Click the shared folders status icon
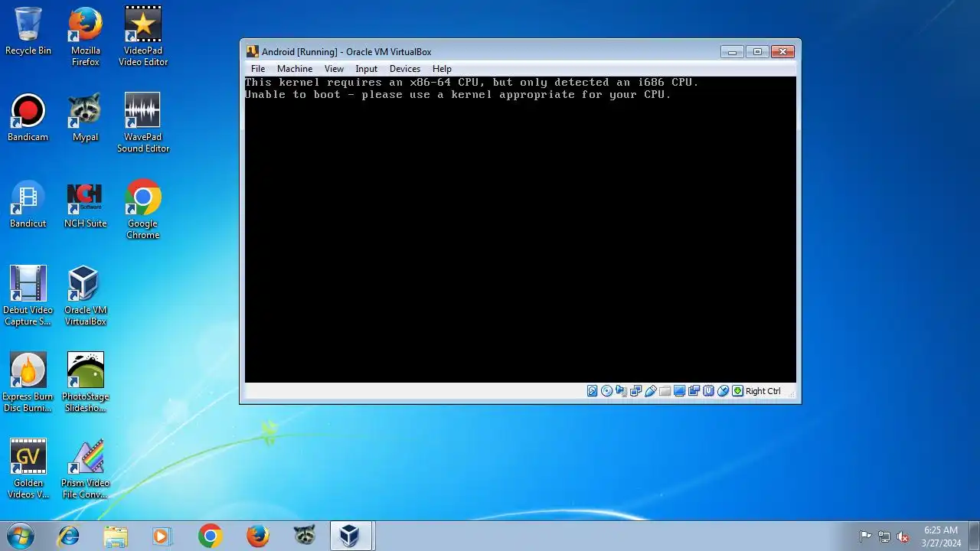This screenshot has height=551, width=980. pyautogui.click(x=665, y=391)
